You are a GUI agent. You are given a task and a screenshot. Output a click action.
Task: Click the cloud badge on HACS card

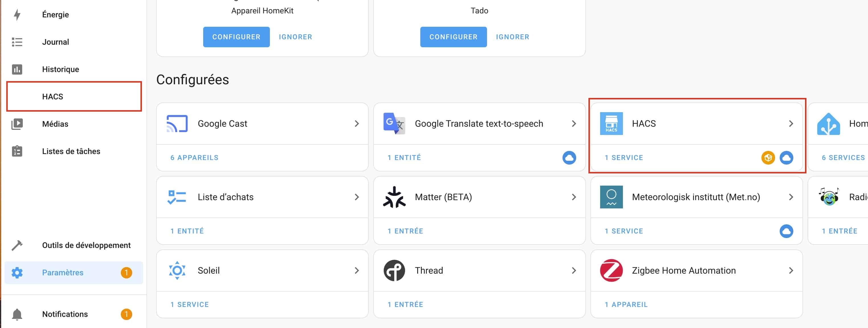pos(786,158)
